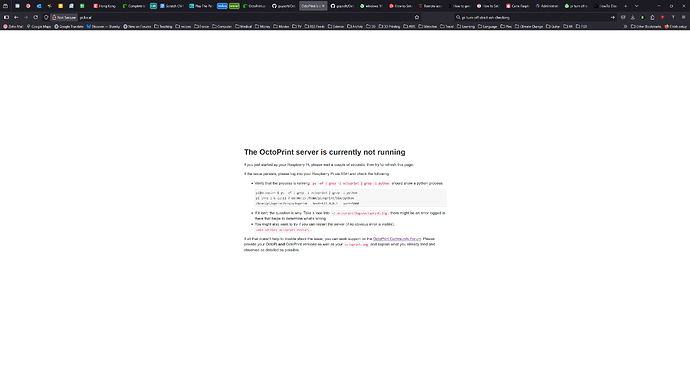Image resolution: width=690 pixels, height=375 pixels.
Task: Show more bookmarks overflow chevron
Action: [x=625, y=26]
